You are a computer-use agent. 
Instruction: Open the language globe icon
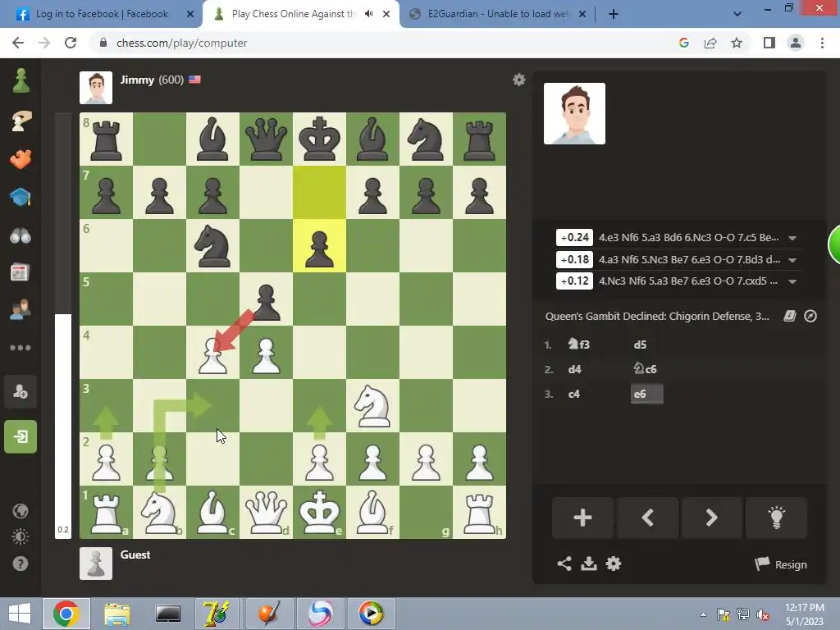click(x=21, y=511)
